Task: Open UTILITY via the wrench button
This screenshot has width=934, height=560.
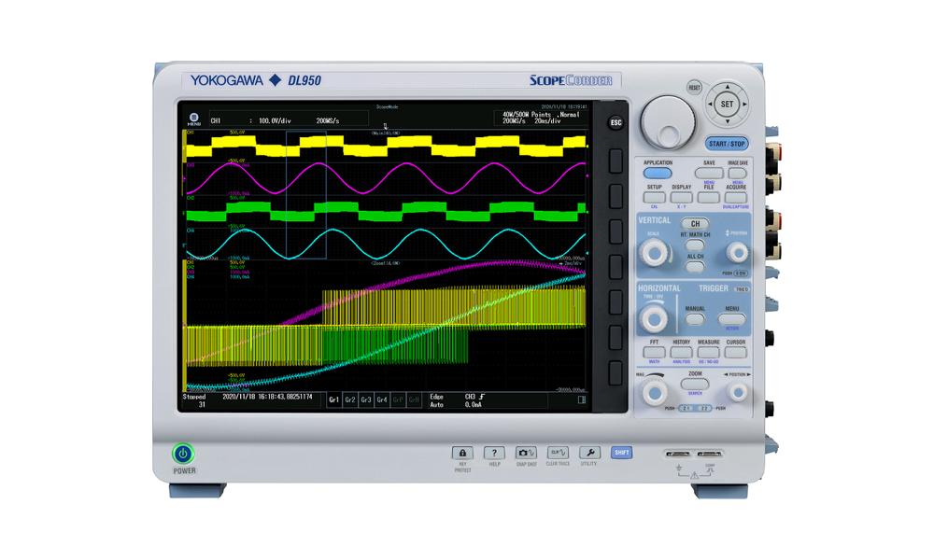Action: (x=589, y=453)
